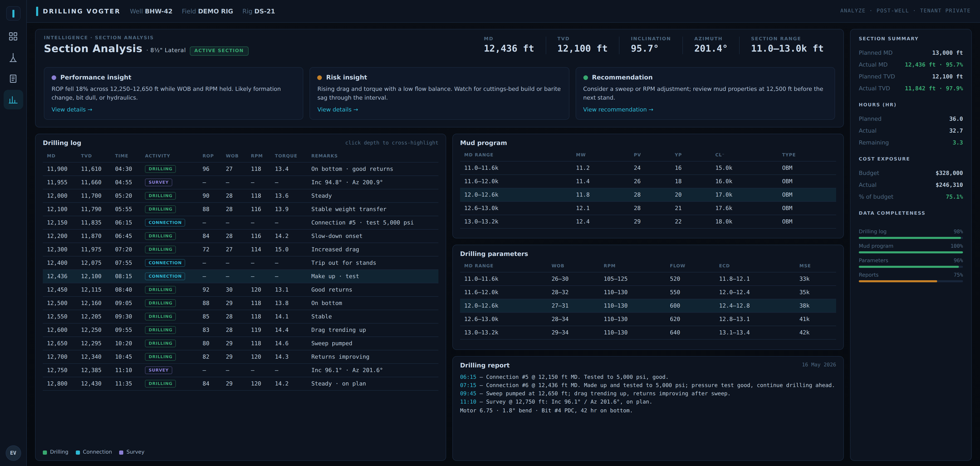This screenshot has height=466, width=980.
Task: Click the View recommendation link
Action: coord(618,110)
